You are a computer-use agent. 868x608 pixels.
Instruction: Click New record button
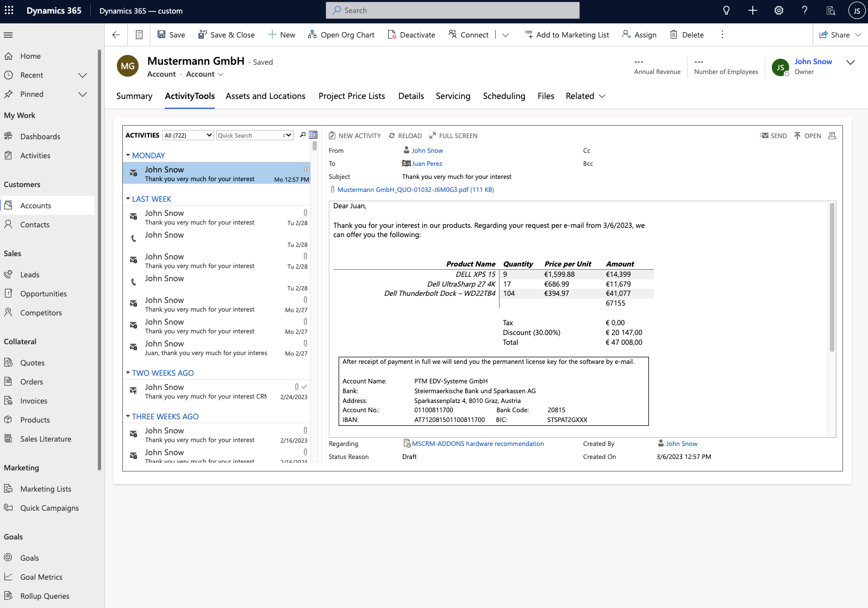coord(282,35)
